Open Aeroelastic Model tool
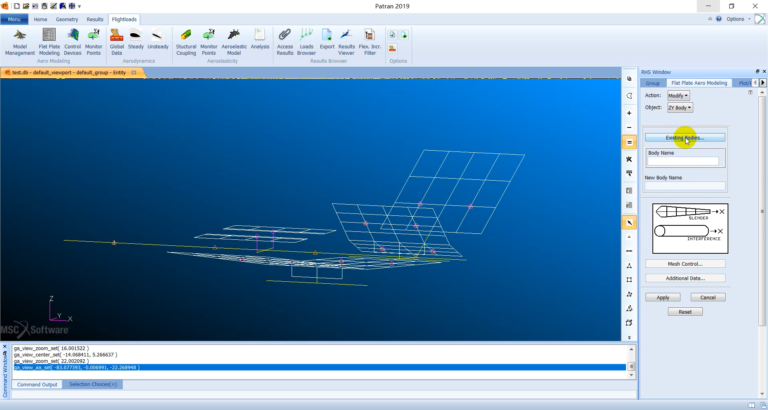The width and height of the screenshot is (768, 410). coord(234,42)
